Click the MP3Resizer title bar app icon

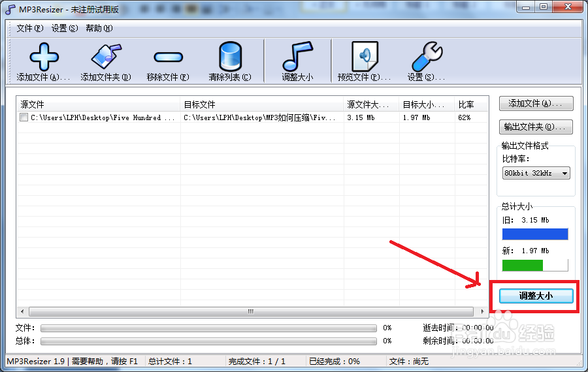pyautogui.click(x=10, y=9)
